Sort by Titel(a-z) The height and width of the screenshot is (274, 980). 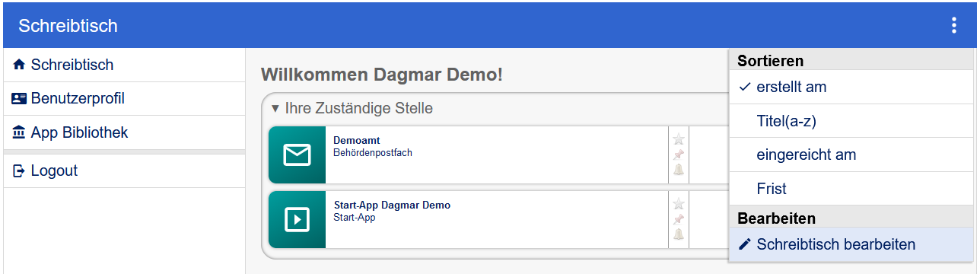[x=852, y=121]
